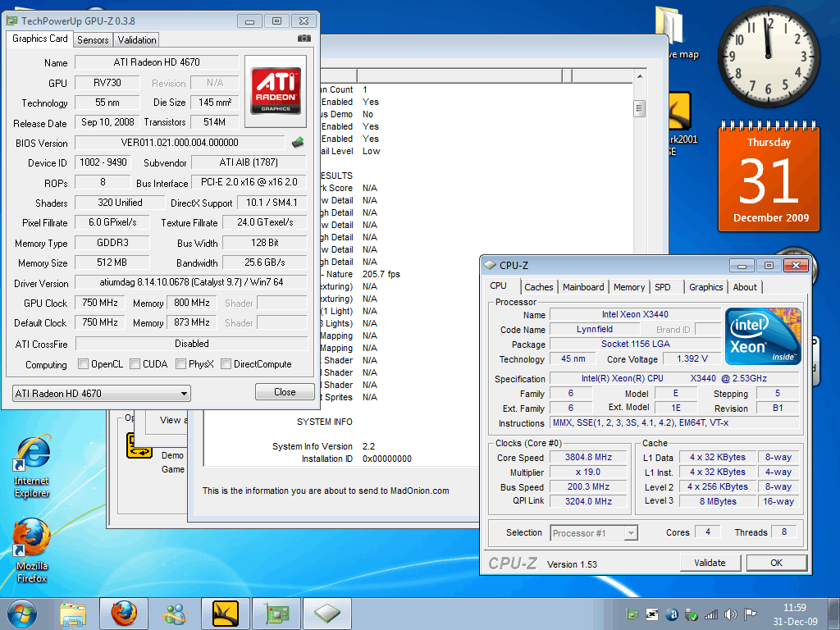The width and height of the screenshot is (840, 630).
Task: Open the Mainboard tab in CPU-Z
Action: [x=583, y=287]
